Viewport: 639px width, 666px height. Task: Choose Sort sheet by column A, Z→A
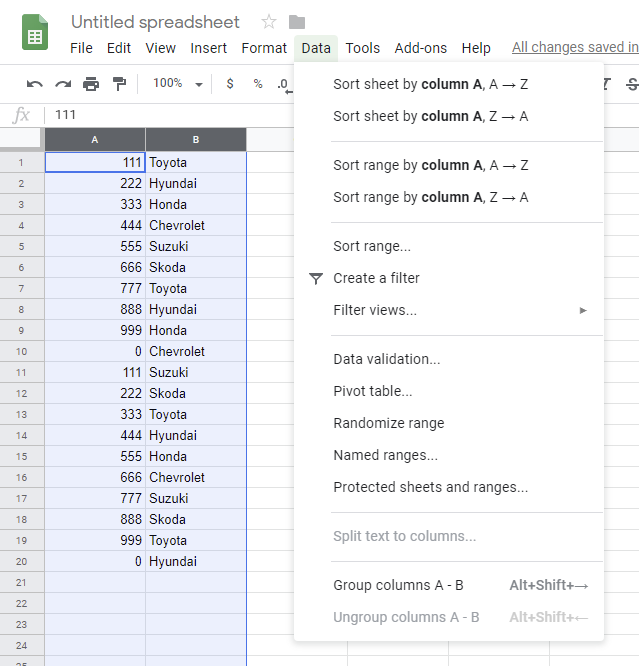[449, 116]
